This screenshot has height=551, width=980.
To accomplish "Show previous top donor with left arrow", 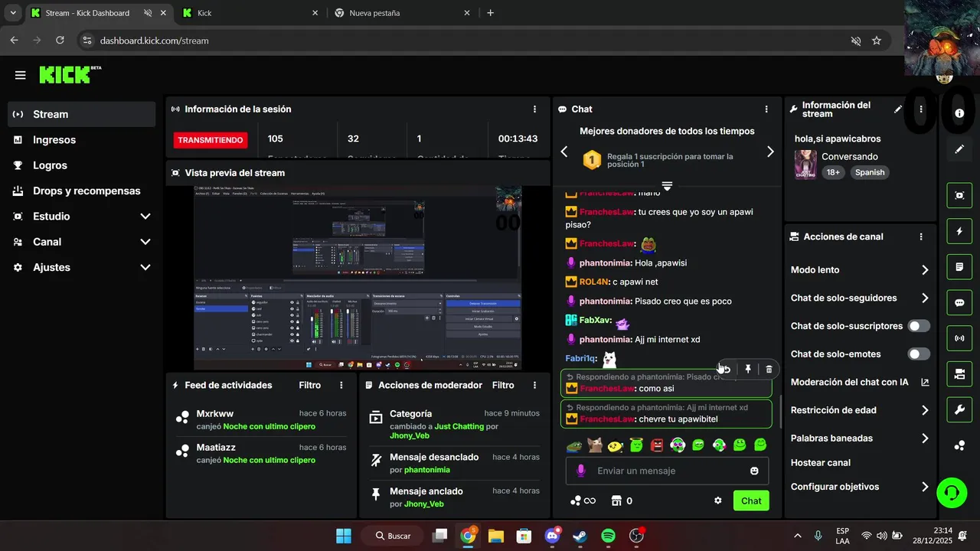I will pos(564,152).
